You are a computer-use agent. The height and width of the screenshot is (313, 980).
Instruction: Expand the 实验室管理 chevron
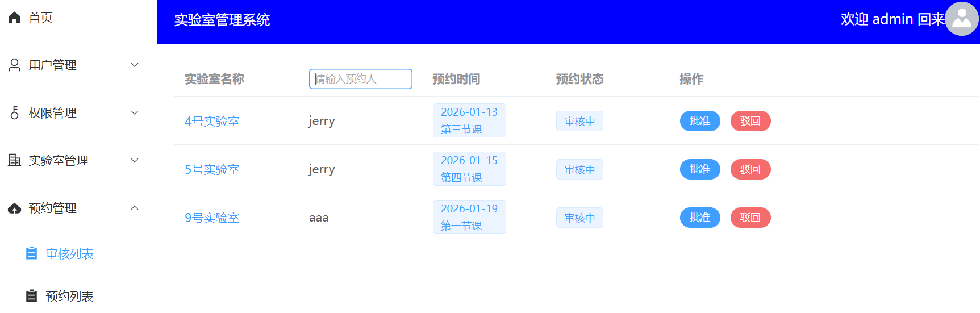(135, 161)
